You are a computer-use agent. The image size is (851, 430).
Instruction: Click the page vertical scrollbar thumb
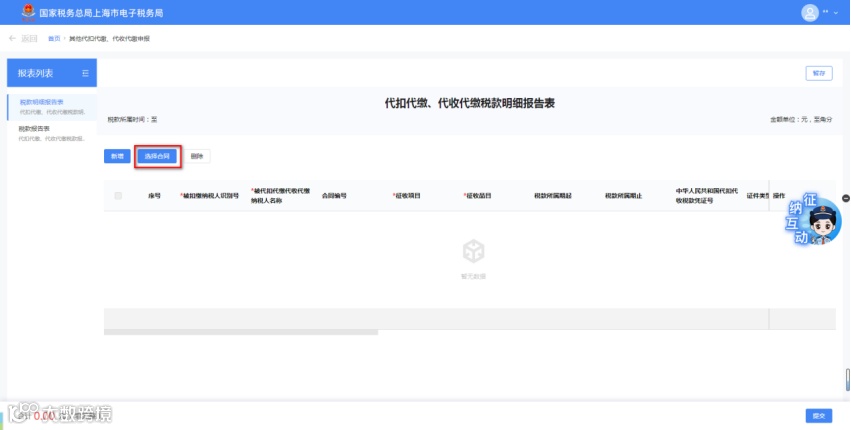(848, 380)
